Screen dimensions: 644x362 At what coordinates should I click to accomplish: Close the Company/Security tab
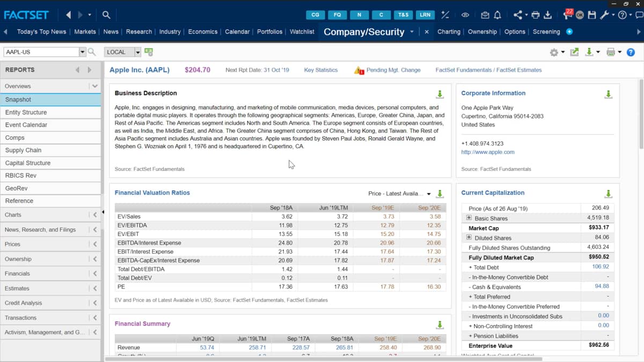tap(427, 32)
